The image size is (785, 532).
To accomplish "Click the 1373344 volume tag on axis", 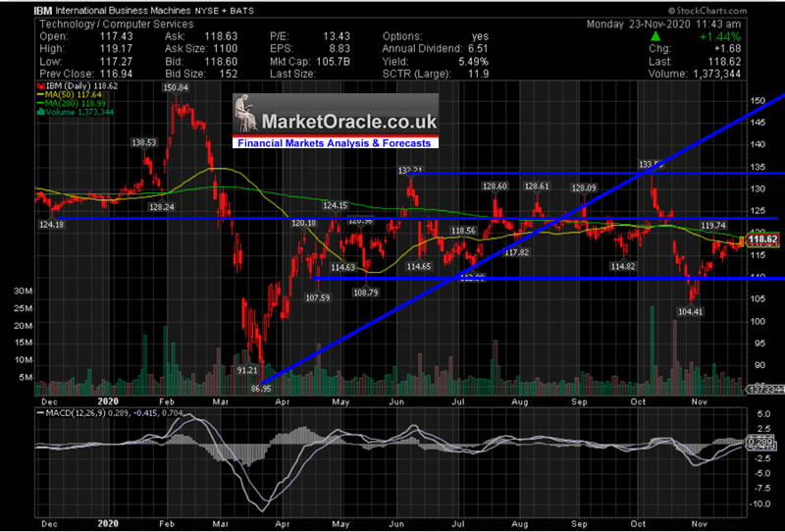I will point(765,390).
